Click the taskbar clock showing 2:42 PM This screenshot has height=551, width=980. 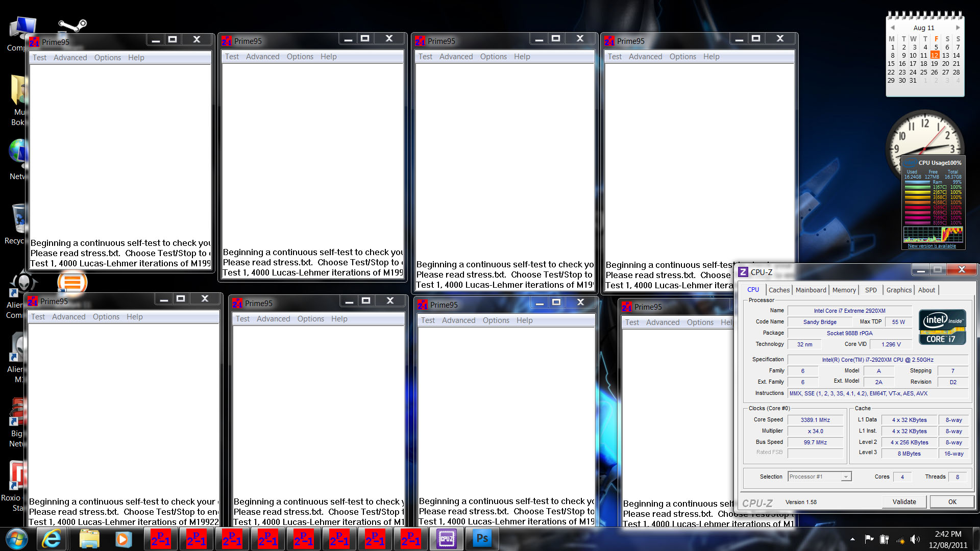(948, 539)
